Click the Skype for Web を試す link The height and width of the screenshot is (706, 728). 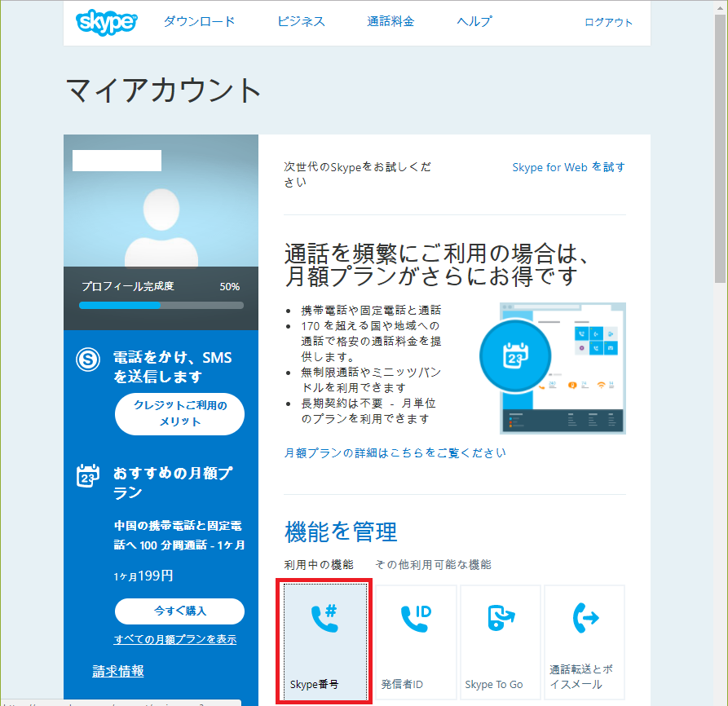[569, 167]
